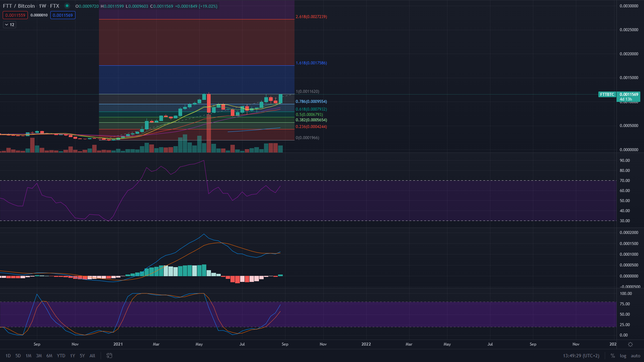Viewport: 644px width, 362px height.
Task: Toggle percent scale mode
Action: (x=612, y=356)
